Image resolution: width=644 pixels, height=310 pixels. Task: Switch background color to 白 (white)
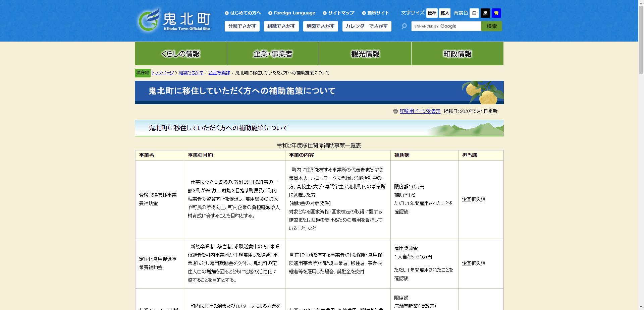(474, 13)
